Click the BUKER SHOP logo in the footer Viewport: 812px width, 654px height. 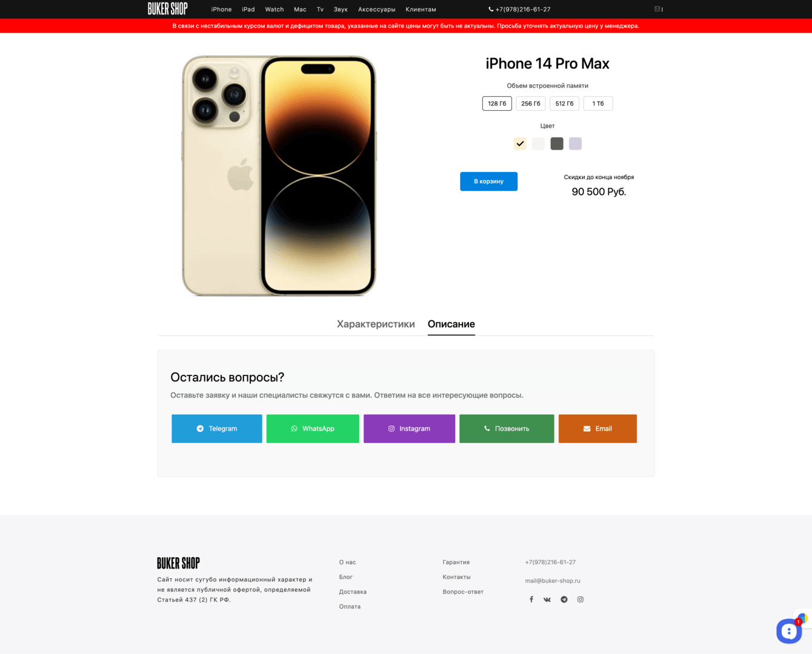178,563
